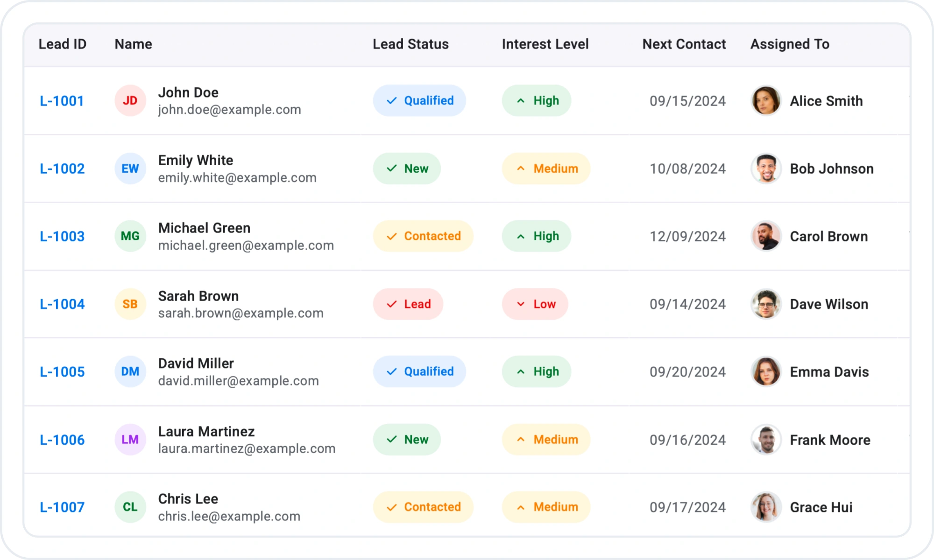
Task: Select the name Sarah Brown
Action: (x=198, y=296)
